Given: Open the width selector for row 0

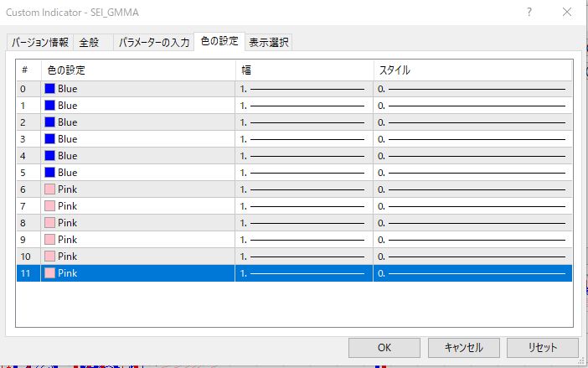Looking at the screenshot, I should coord(304,89).
